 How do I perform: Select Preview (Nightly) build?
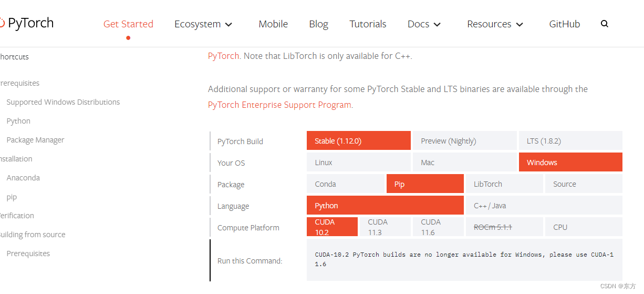pos(465,140)
